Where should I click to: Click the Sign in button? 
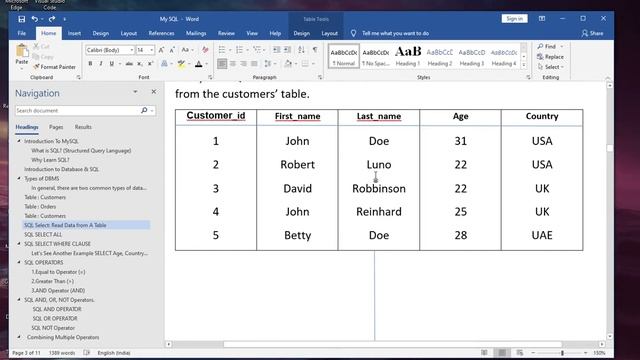point(514,19)
